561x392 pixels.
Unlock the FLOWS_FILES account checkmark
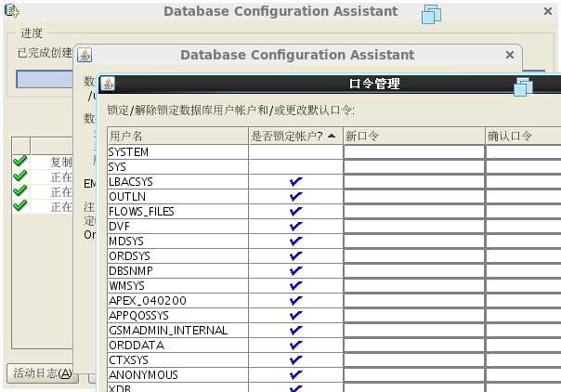click(296, 212)
